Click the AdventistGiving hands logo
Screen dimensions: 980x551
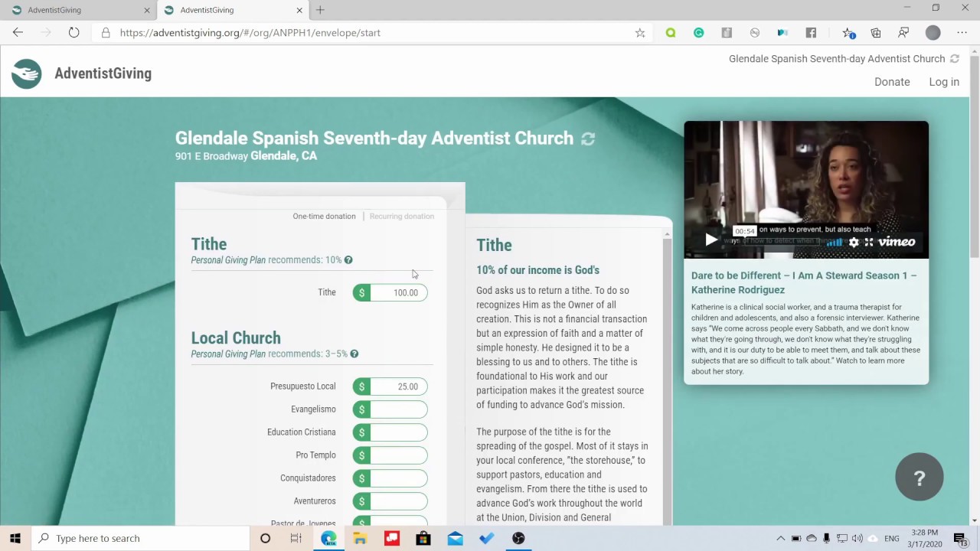click(27, 74)
